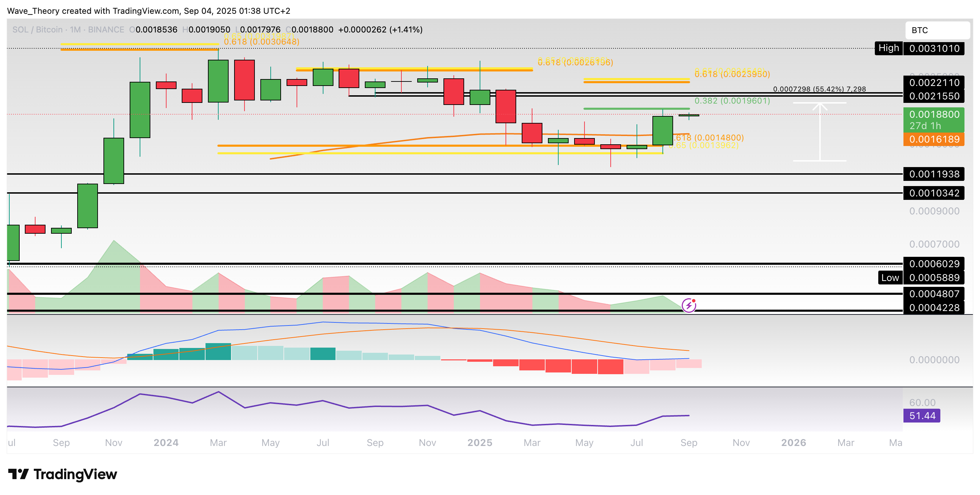This screenshot has width=980, height=495.
Task: Click the SOL / Bitcoin symbol title
Action: pyautogui.click(x=37, y=30)
